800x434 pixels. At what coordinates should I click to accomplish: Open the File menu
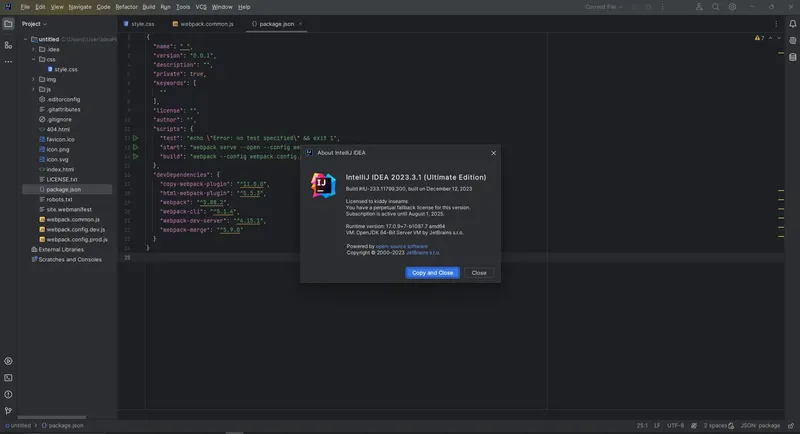coord(25,7)
